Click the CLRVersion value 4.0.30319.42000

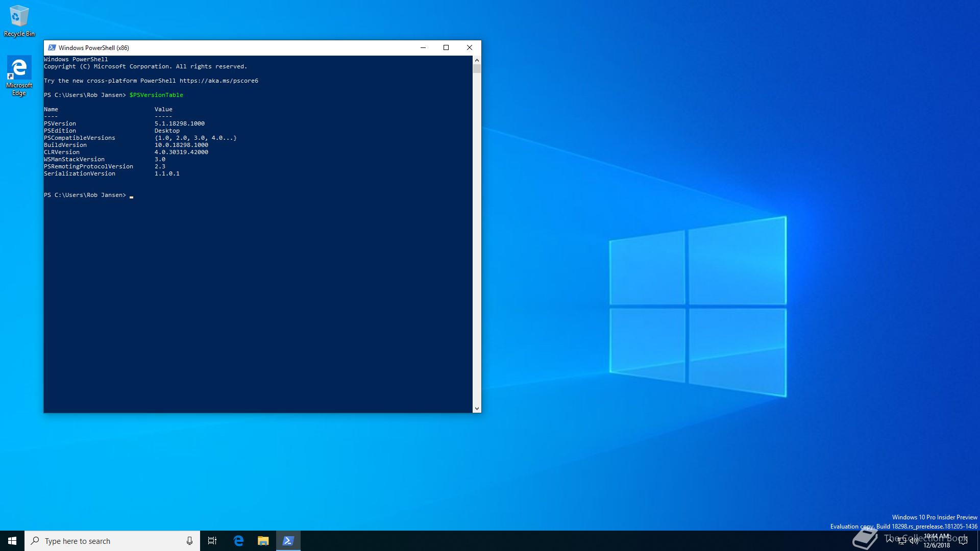tap(181, 152)
